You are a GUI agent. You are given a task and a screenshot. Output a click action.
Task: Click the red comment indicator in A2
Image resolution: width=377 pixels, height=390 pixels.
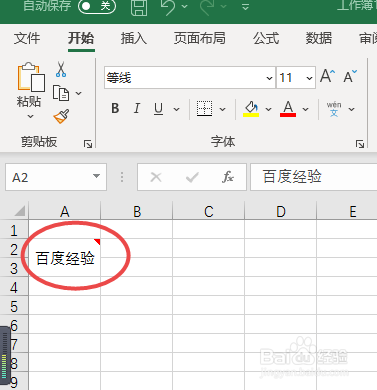pos(97,242)
